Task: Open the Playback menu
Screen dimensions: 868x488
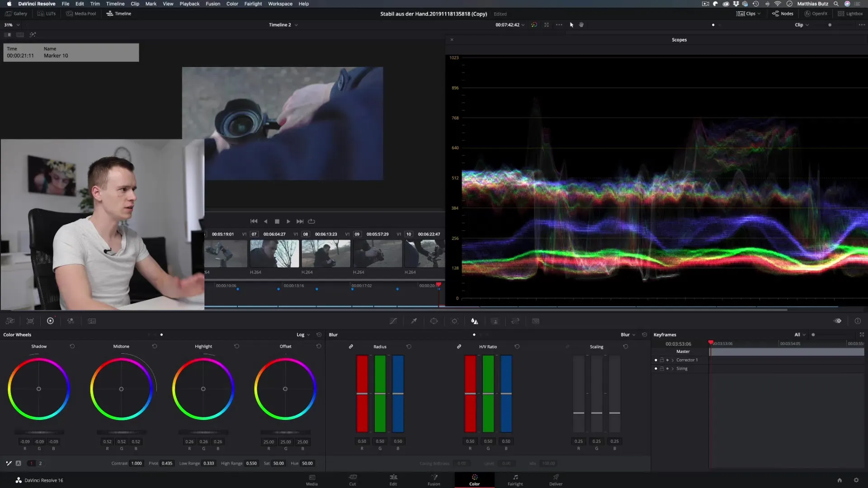Action: (x=189, y=4)
